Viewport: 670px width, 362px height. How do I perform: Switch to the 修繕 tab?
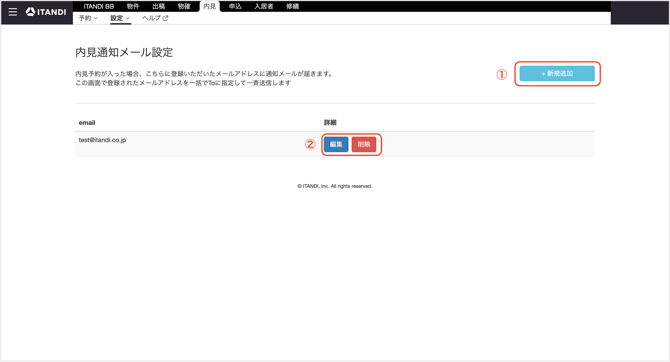293,6
